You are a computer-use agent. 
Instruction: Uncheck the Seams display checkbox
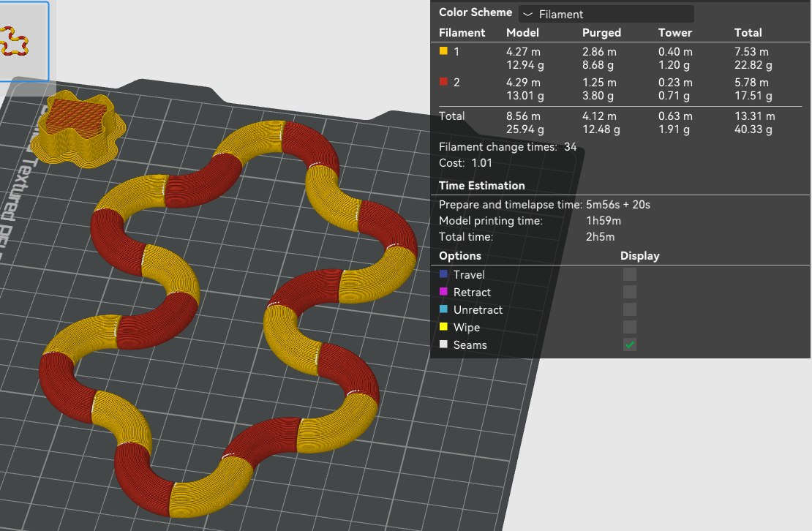pyautogui.click(x=630, y=344)
